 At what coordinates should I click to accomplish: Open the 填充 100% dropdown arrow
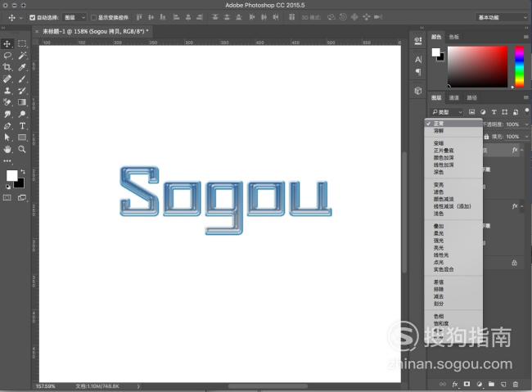point(526,137)
